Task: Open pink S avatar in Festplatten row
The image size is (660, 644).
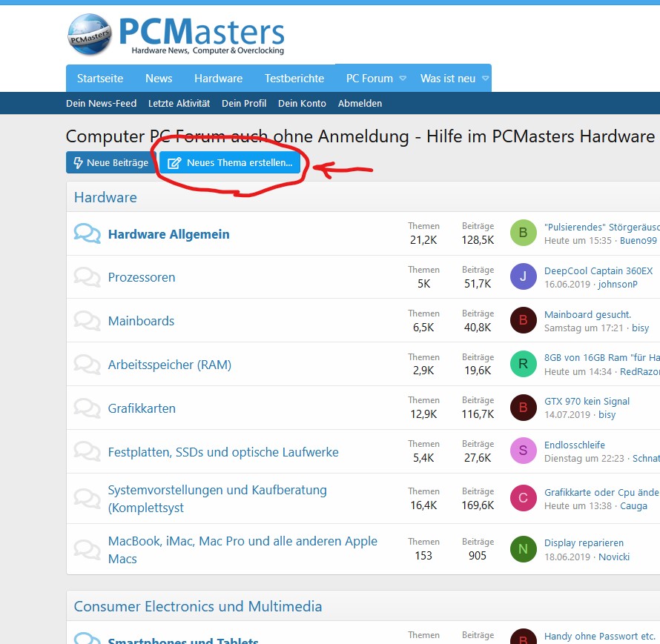Action: pos(524,451)
